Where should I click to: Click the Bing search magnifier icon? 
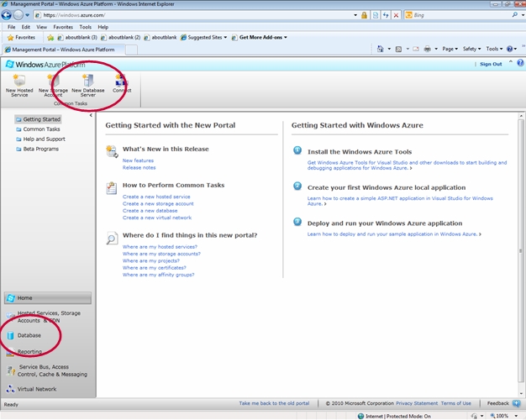(x=514, y=15)
